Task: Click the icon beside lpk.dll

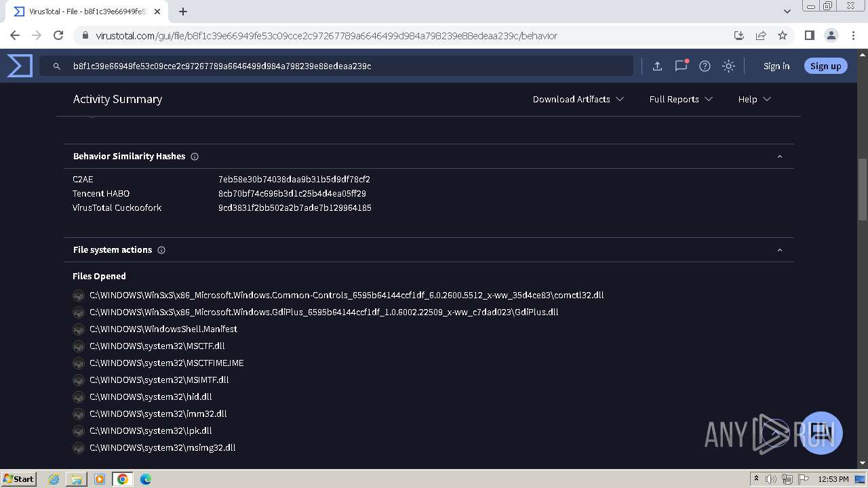Action: click(79, 431)
